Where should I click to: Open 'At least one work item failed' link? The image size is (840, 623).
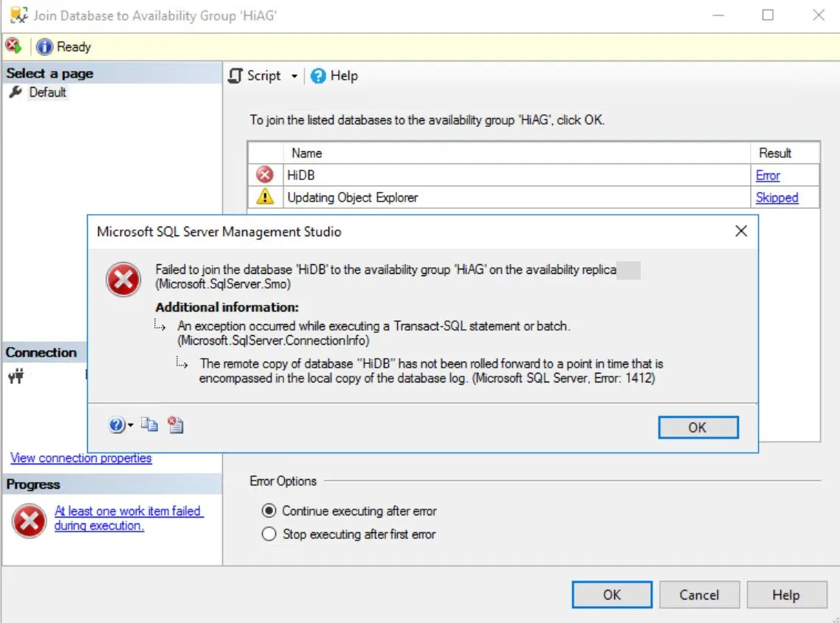point(128,518)
